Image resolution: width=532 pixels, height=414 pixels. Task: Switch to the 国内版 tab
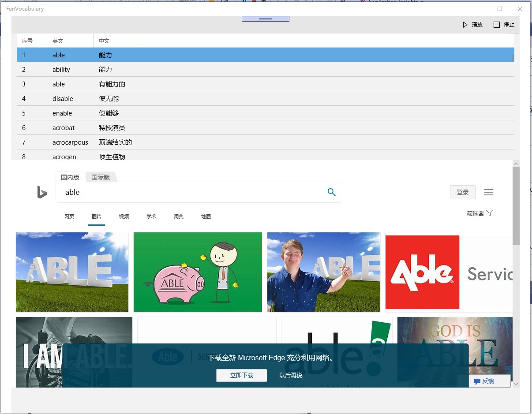70,177
